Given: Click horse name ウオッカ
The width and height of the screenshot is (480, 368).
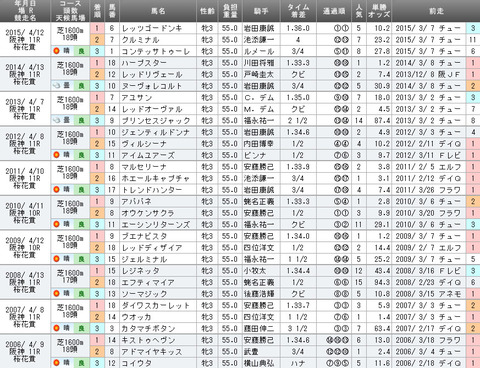Looking at the screenshot, I should pos(136,317).
